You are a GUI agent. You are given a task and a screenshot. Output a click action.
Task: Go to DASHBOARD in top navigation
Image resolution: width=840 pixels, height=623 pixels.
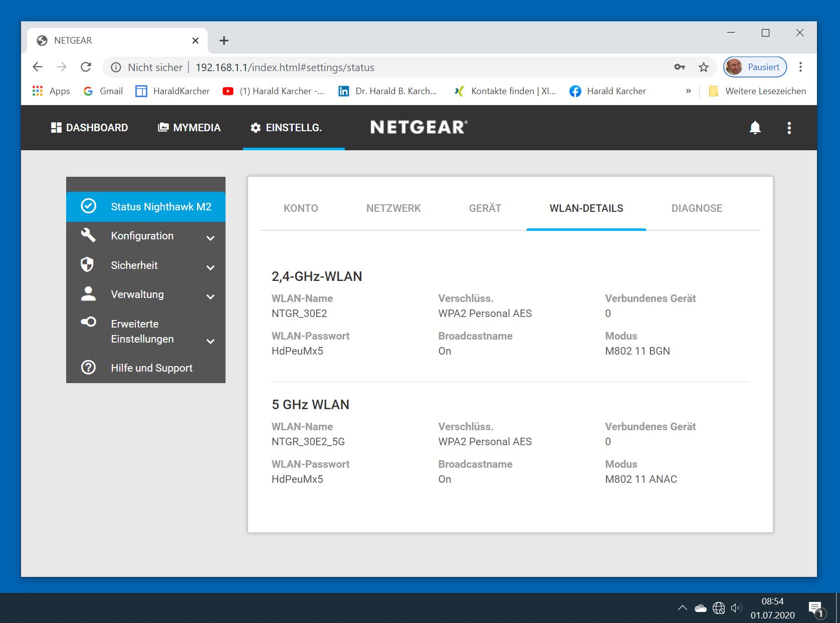[x=89, y=128]
